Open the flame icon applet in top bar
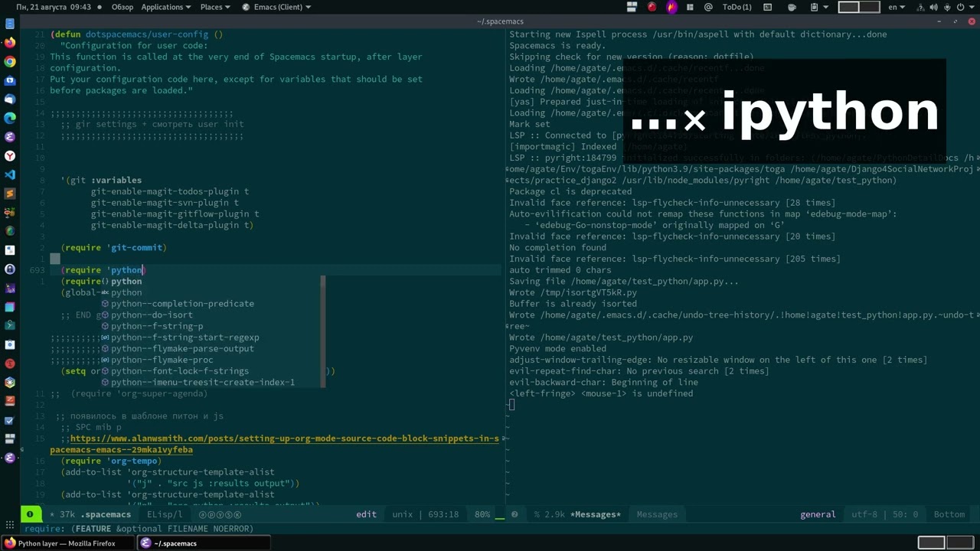The width and height of the screenshot is (980, 551). 671,7
